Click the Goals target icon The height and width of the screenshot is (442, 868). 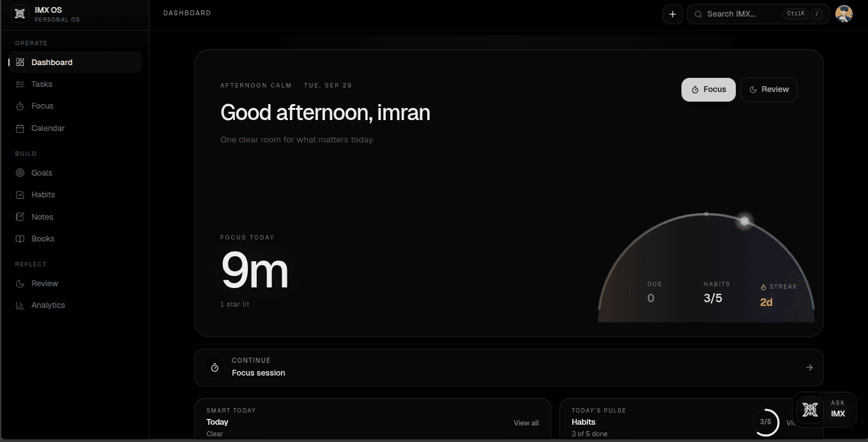[x=20, y=173]
